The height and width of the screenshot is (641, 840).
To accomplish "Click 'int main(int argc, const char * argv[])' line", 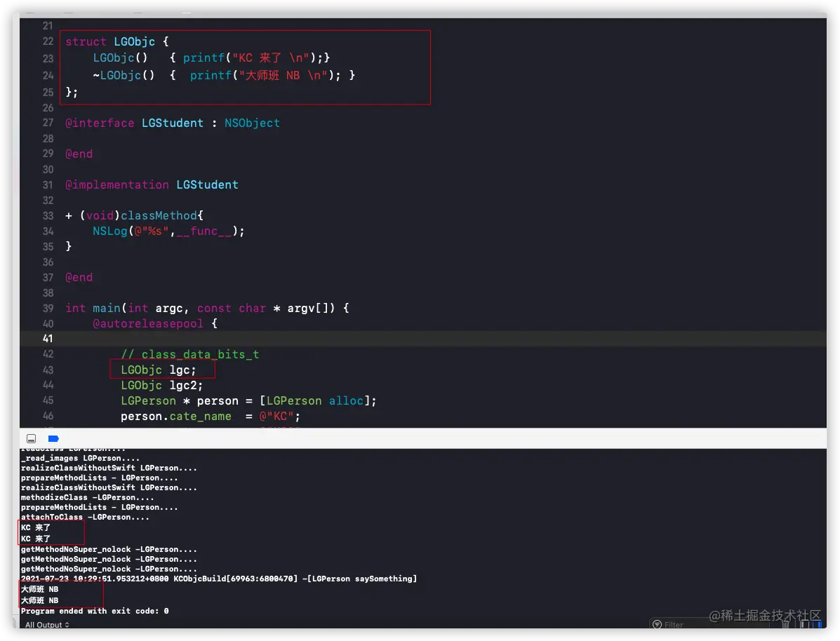I will (x=207, y=309).
